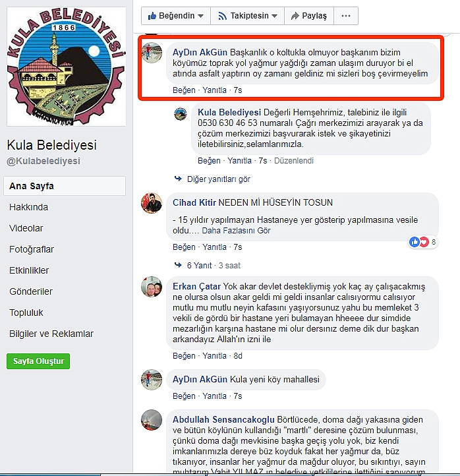460x476 pixels.
Task: Click Beğen under Erkan Çatar's comment
Action: pos(184,356)
